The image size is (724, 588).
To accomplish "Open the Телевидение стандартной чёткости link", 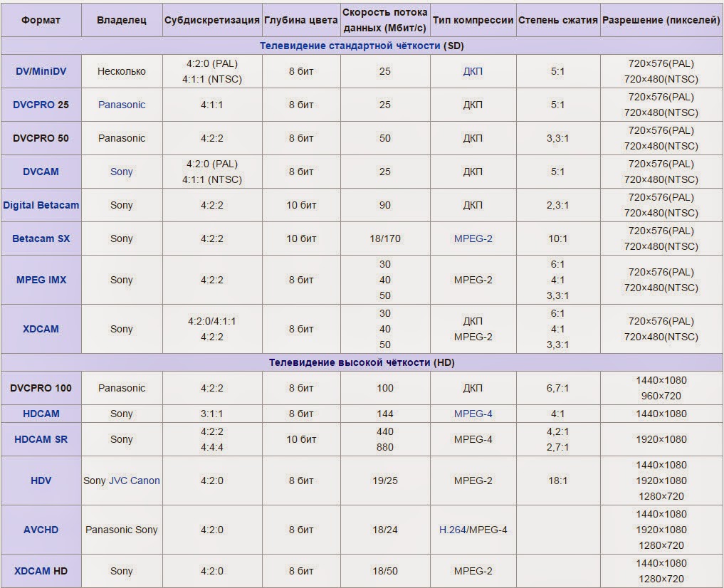I will point(350,46).
